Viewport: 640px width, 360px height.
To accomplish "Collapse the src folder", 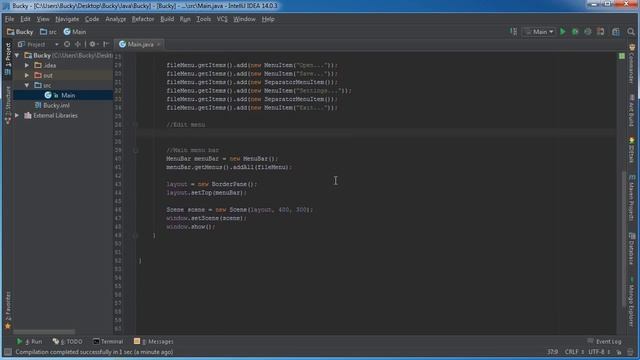I will [x=27, y=85].
